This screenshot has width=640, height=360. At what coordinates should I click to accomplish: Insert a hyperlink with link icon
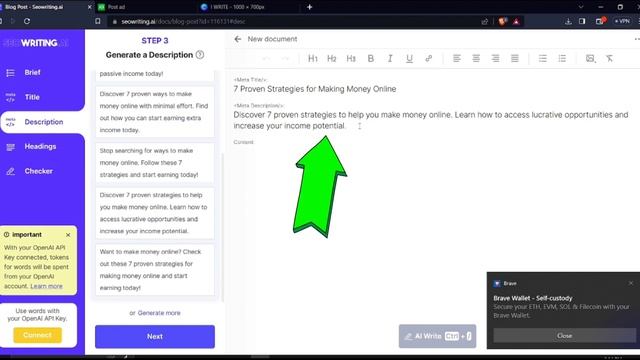click(x=429, y=58)
